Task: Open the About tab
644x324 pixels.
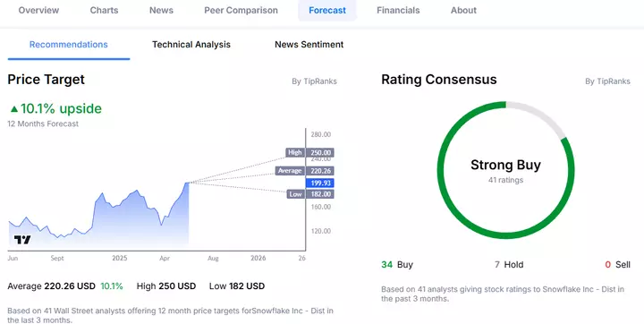Action: [463, 10]
